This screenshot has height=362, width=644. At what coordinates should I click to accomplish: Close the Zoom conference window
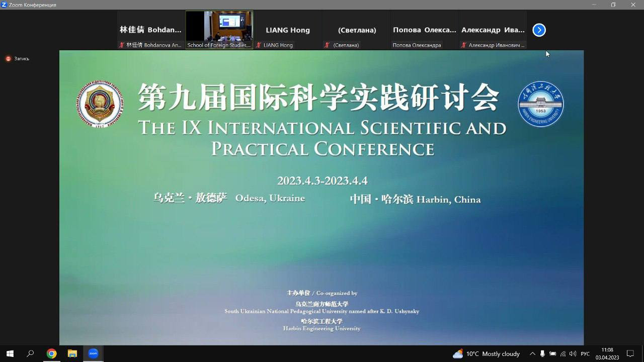click(633, 5)
